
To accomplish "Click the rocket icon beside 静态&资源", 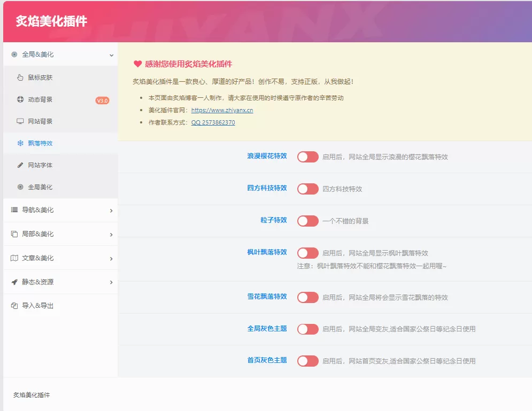I will [x=14, y=282].
